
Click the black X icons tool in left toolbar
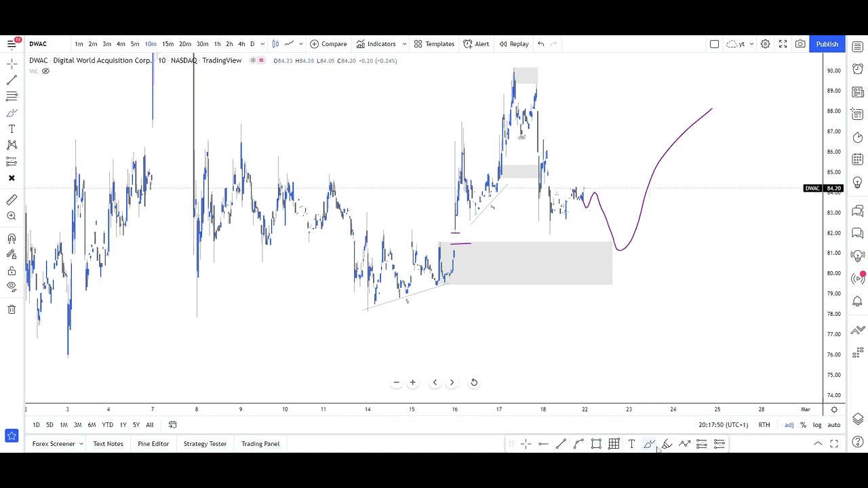point(12,178)
